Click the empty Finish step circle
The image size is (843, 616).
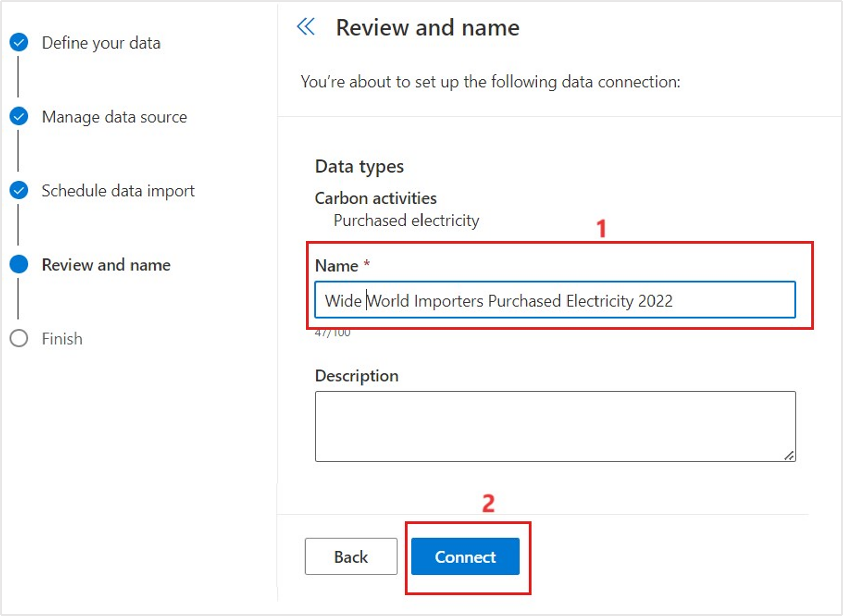point(19,338)
